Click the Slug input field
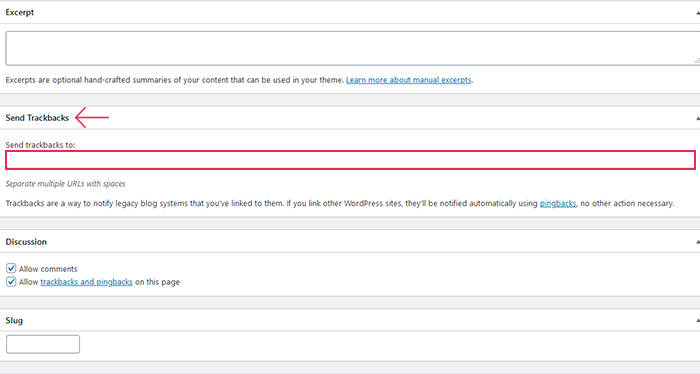This screenshot has height=374, width=700. tap(43, 344)
